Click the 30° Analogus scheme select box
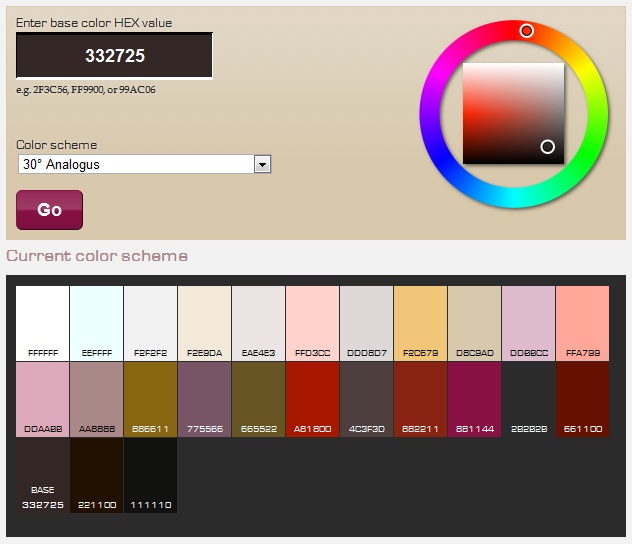The width and height of the screenshot is (632, 544). click(144, 164)
